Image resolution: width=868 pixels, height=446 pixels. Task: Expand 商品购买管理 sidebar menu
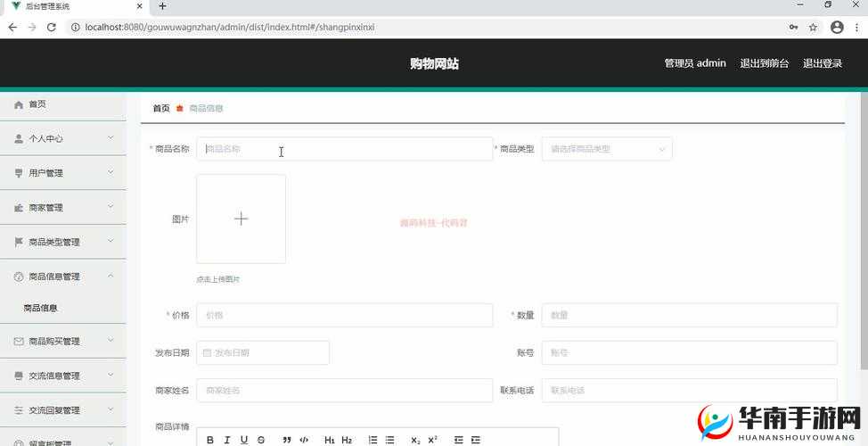[63, 342]
